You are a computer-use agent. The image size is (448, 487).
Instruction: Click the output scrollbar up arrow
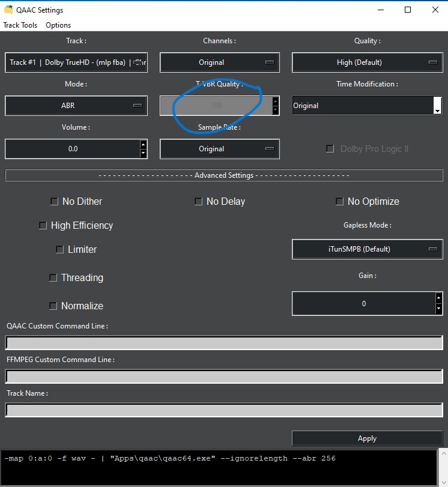click(444, 454)
